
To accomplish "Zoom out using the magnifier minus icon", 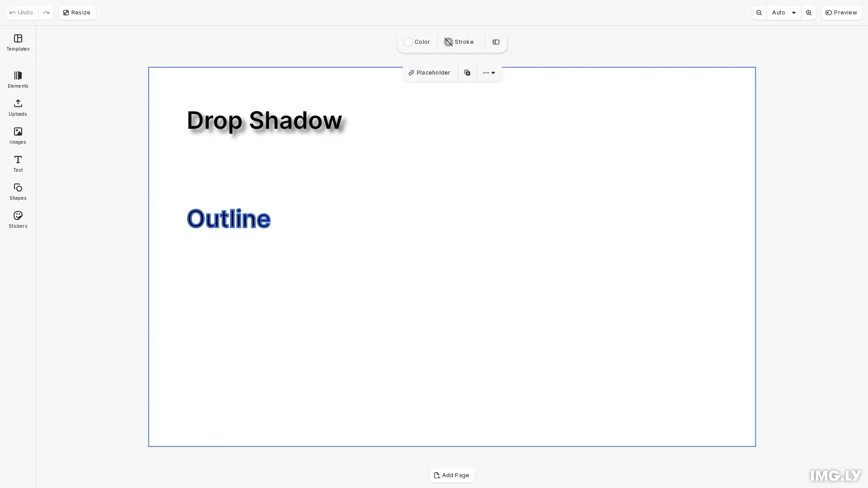I will tap(759, 13).
